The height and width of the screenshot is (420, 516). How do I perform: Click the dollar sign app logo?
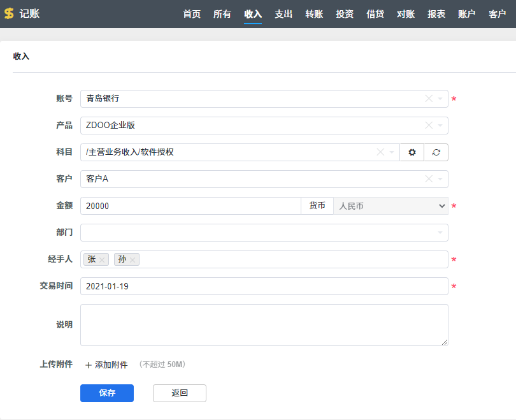click(9, 13)
